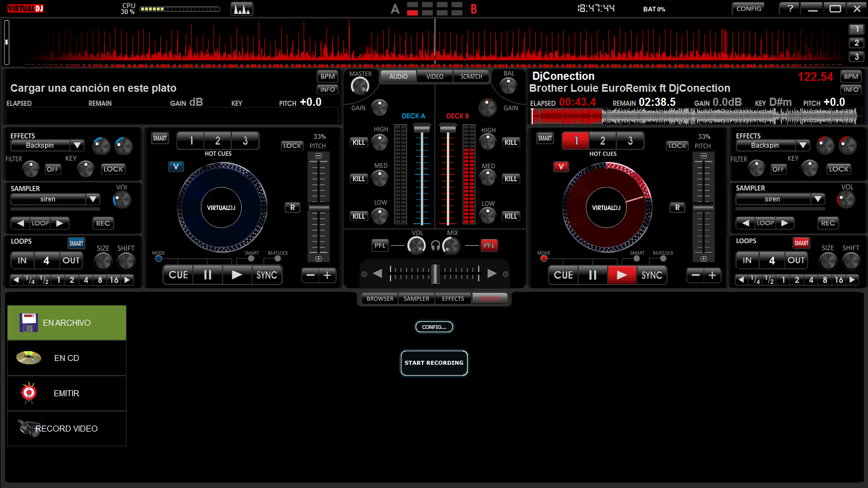Expand left Backspin effect dropdown

(77, 145)
